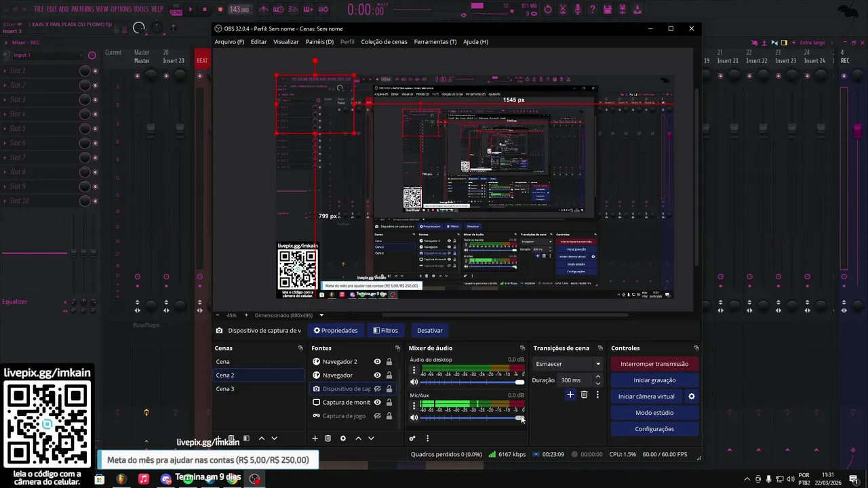This screenshot has width=868, height=488.
Task: Add a configurable transition with plus
Action: pyautogui.click(x=570, y=394)
